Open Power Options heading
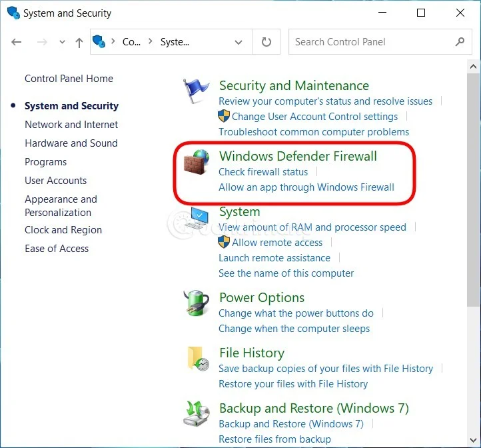 (262, 297)
